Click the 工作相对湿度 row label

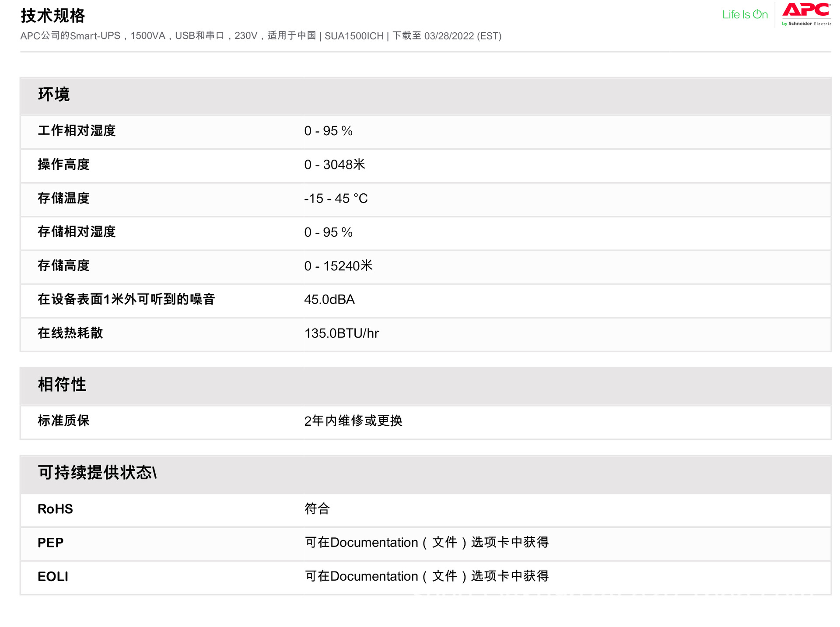[77, 131]
